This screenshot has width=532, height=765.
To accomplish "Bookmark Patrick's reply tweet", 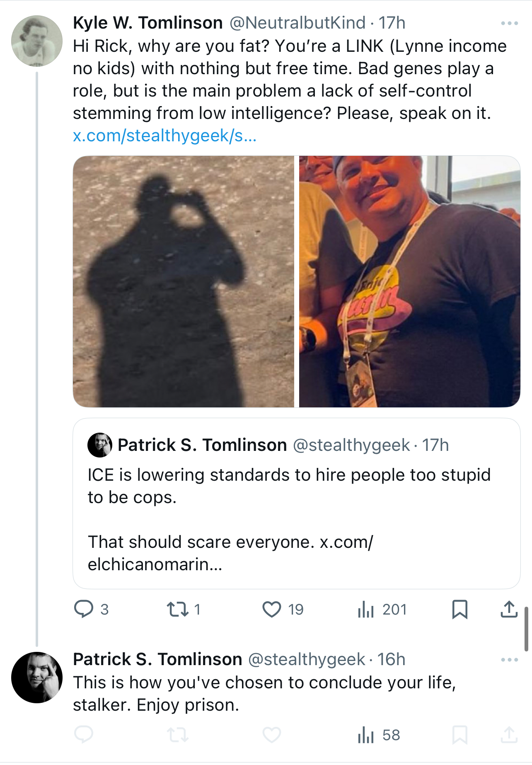I will click(459, 735).
